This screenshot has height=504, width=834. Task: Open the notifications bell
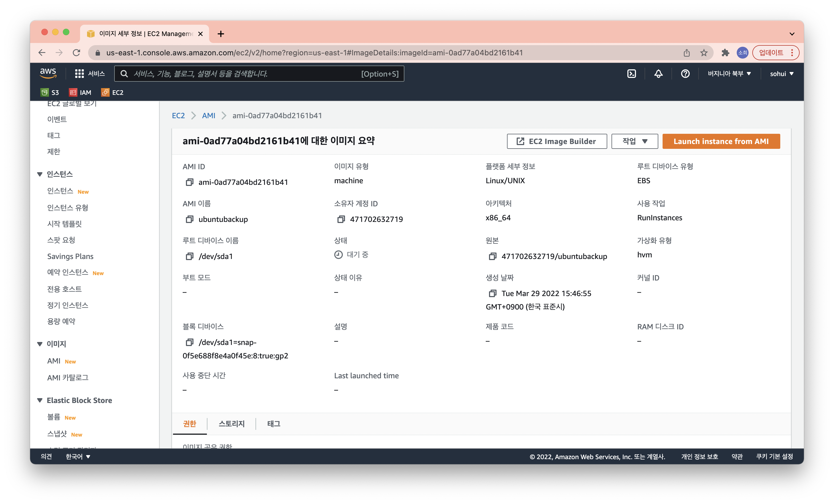658,74
